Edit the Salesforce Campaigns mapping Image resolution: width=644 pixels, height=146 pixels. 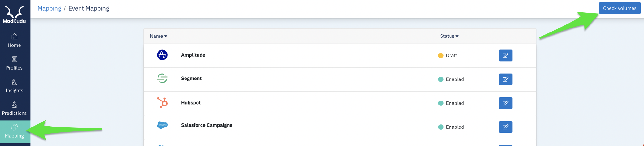click(x=506, y=127)
